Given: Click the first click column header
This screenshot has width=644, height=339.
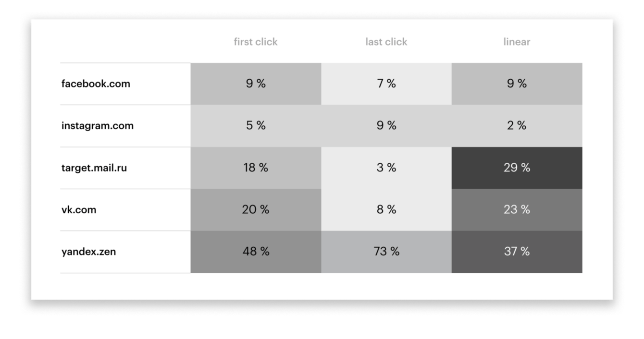Looking at the screenshot, I should [256, 42].
